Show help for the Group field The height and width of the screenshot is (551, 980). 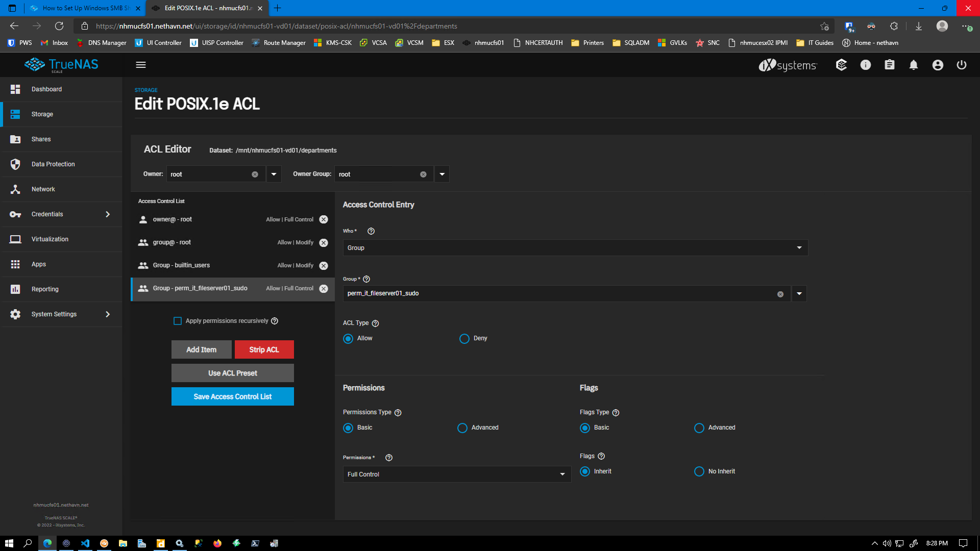click(366, 279)
